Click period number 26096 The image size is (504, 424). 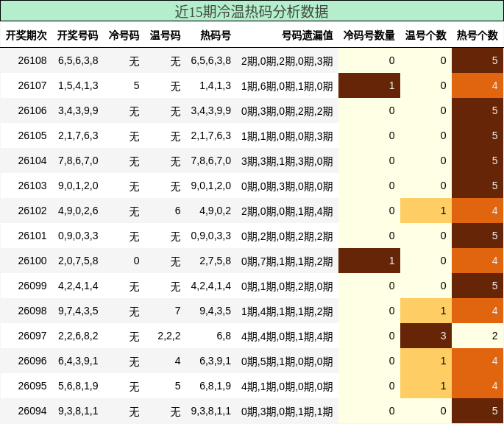click(x=32, y=361)
